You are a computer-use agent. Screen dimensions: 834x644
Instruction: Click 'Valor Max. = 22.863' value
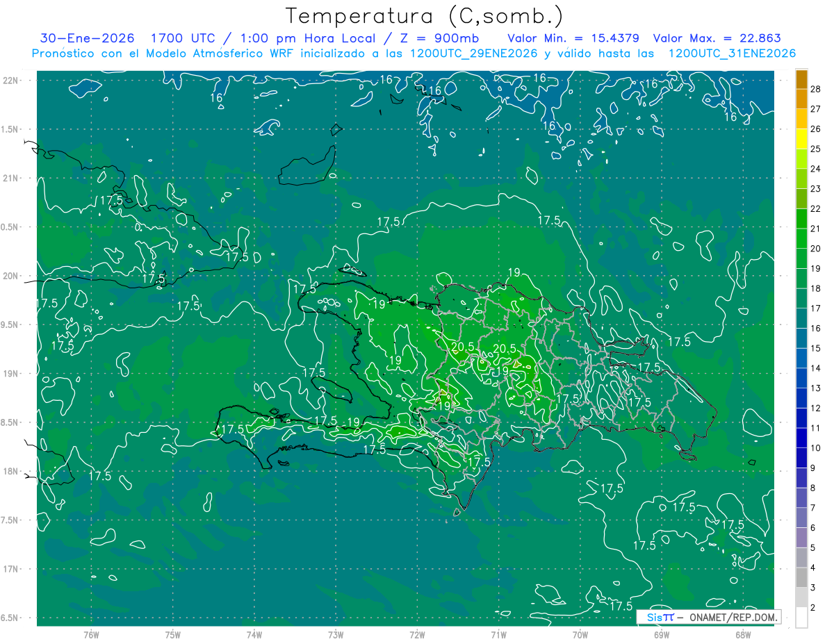[716, 39]
